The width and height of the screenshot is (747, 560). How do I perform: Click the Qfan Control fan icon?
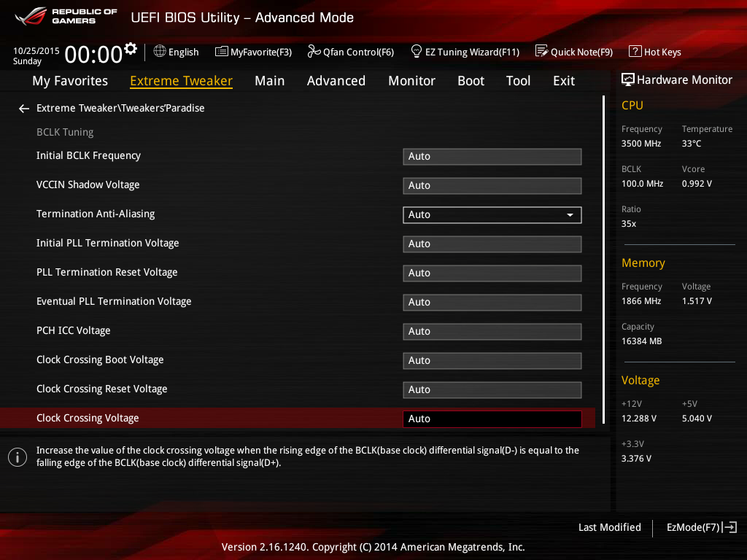(x=314, y=52)
